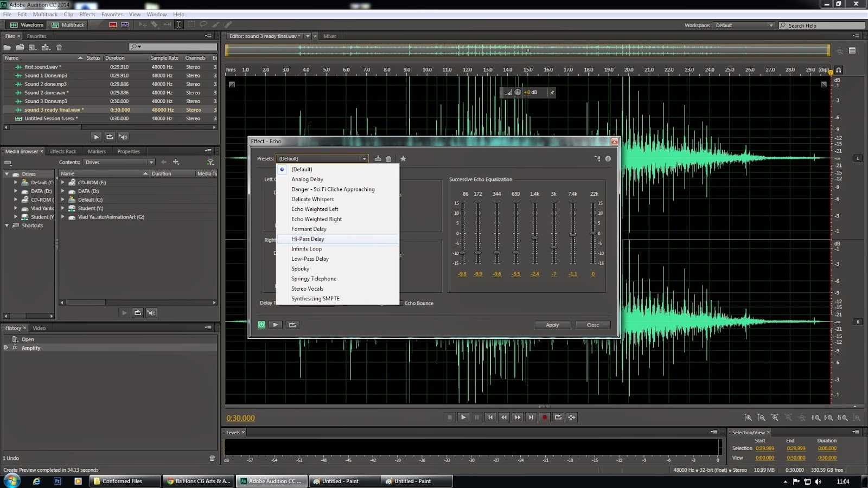Delete the current Echo preset
The width and height of the screenshot is (868, 488).
point(388,159)
